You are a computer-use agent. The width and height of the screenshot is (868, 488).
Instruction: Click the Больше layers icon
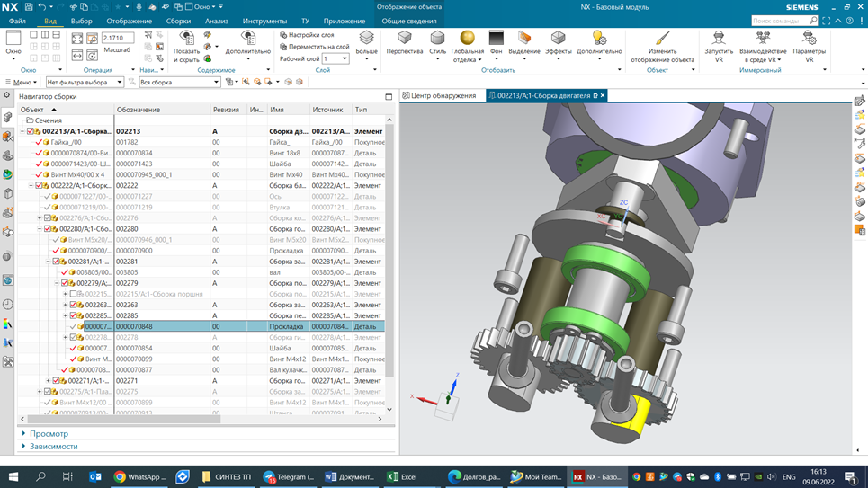point(366,38)
